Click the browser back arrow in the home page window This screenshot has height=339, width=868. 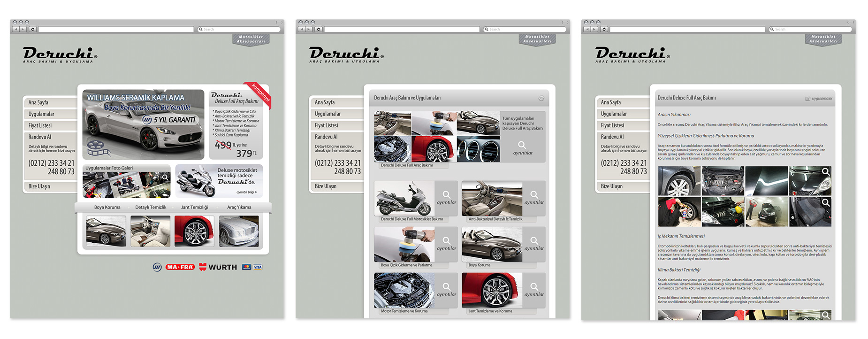15,29
